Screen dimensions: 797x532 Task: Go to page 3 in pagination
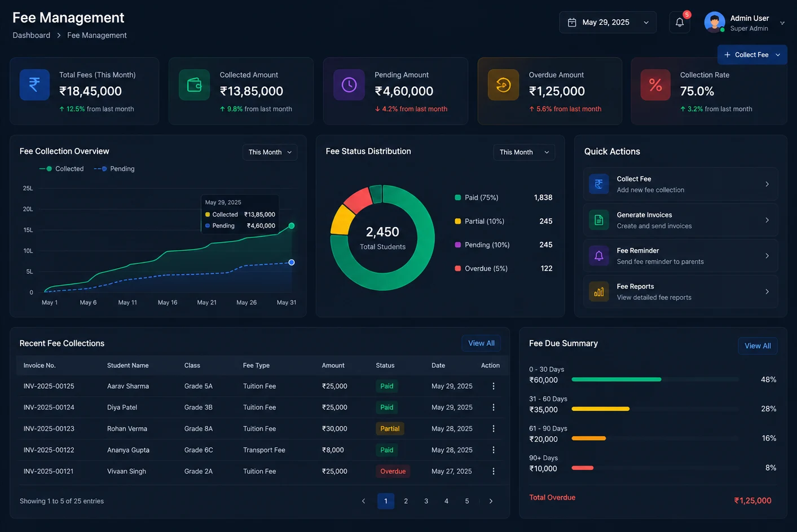click(x=426, y=501)
